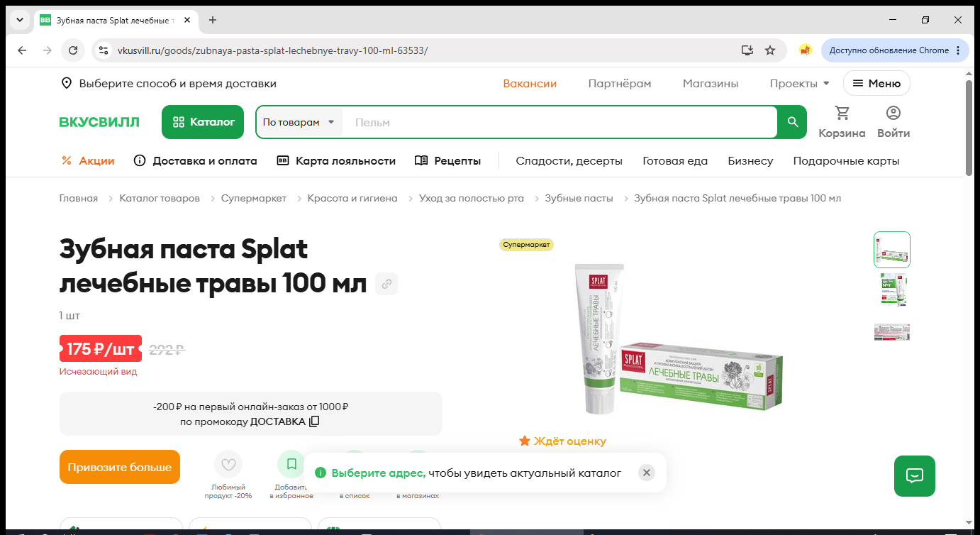Open the Рецепты menu item

point(447,161)
